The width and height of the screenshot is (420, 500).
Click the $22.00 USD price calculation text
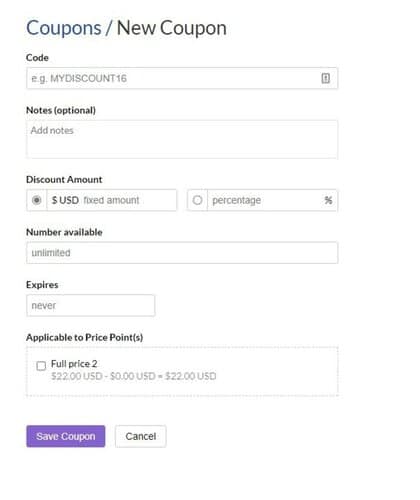pyautogui.click(x=134, y=376)
